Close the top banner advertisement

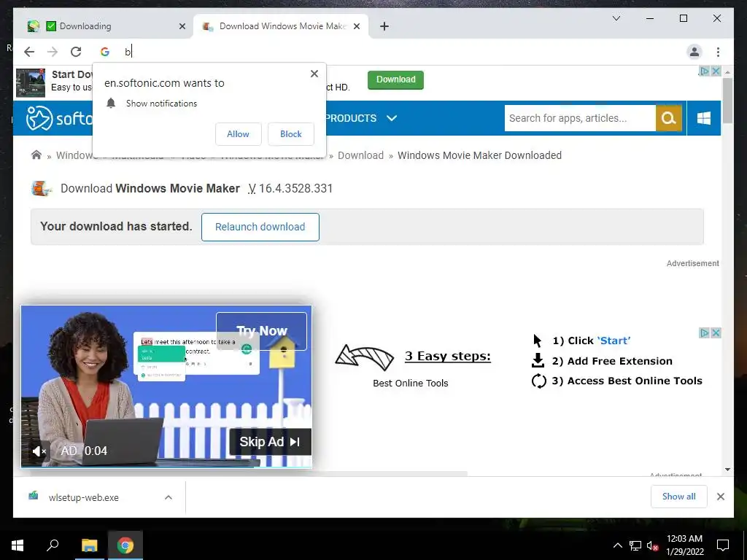[x=716, y=71]
